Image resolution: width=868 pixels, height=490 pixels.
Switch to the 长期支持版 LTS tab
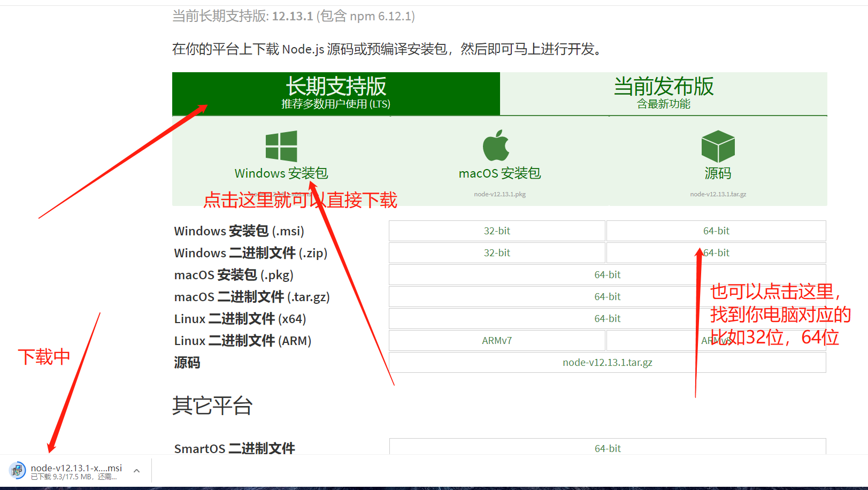(x=336, y=94)
